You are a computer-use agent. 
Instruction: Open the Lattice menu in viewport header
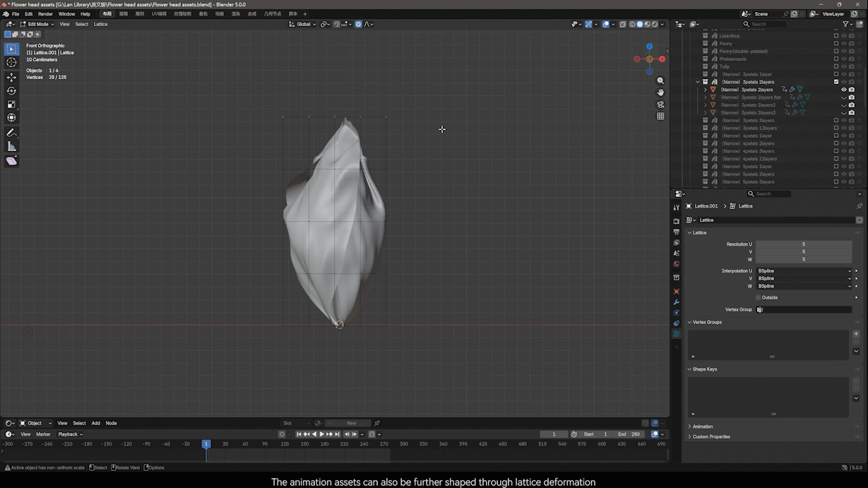pos(101,24)
